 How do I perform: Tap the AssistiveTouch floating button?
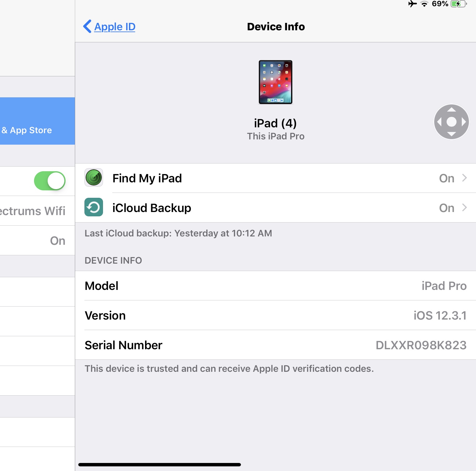coord(452,122)
